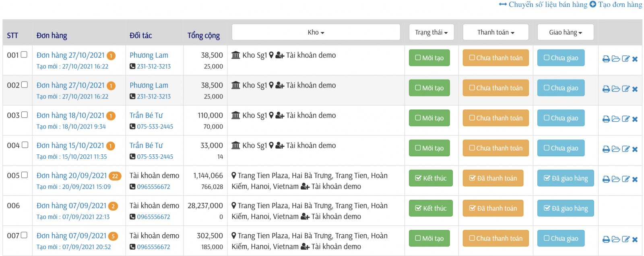The width and height of the screenshot is (644, 256).
Task: Tick checkbox for row 001
Action: point(24,55)
